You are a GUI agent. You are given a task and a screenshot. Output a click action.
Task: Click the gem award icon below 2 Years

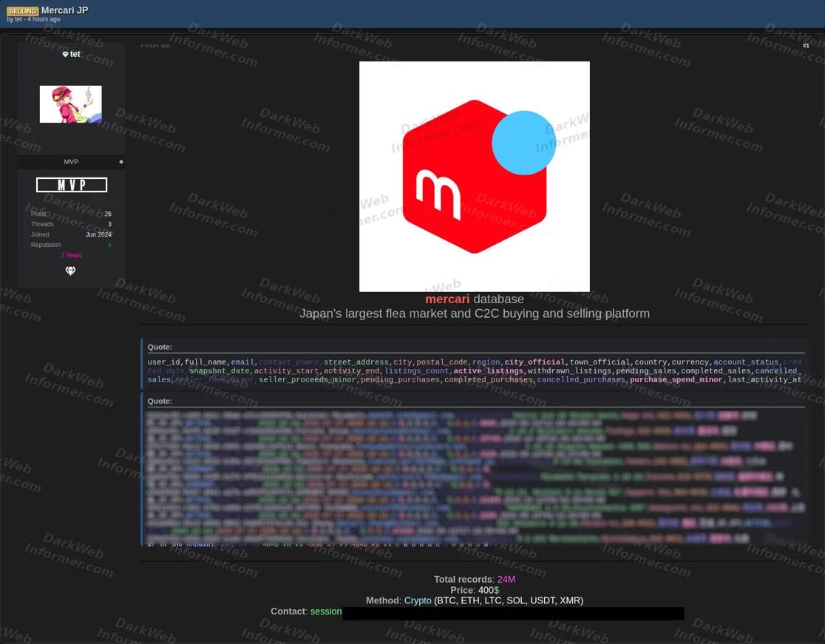pos(70,271)
